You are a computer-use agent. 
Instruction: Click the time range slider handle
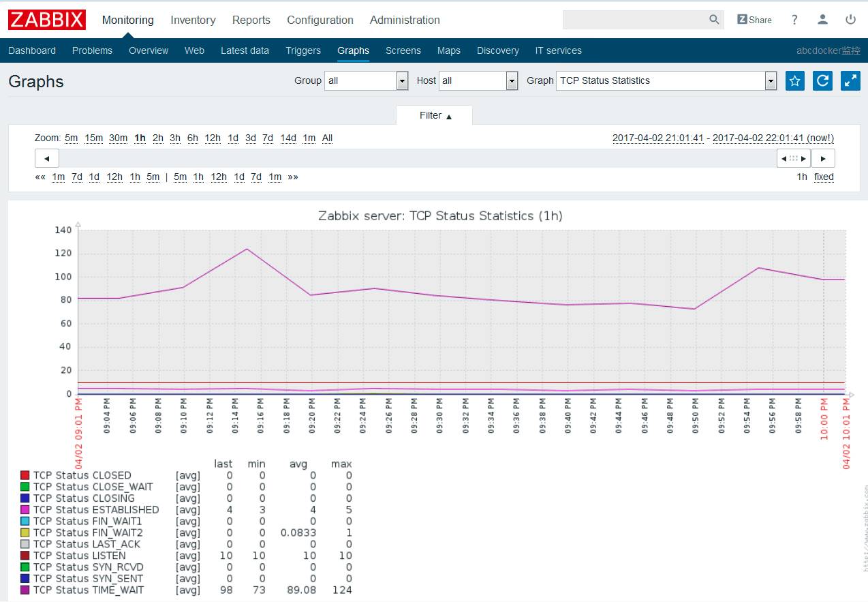click(794, 158)
